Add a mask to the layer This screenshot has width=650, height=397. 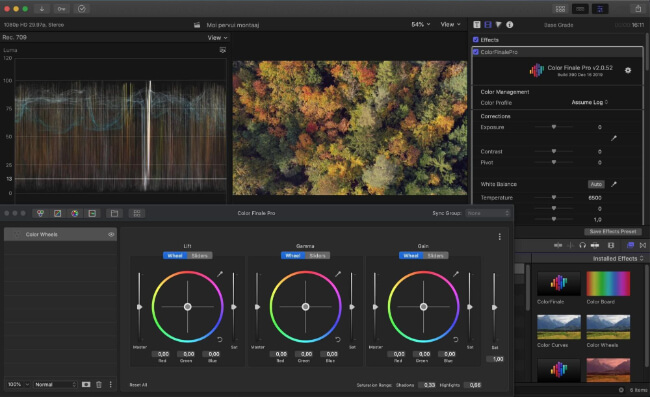[86, 385]
